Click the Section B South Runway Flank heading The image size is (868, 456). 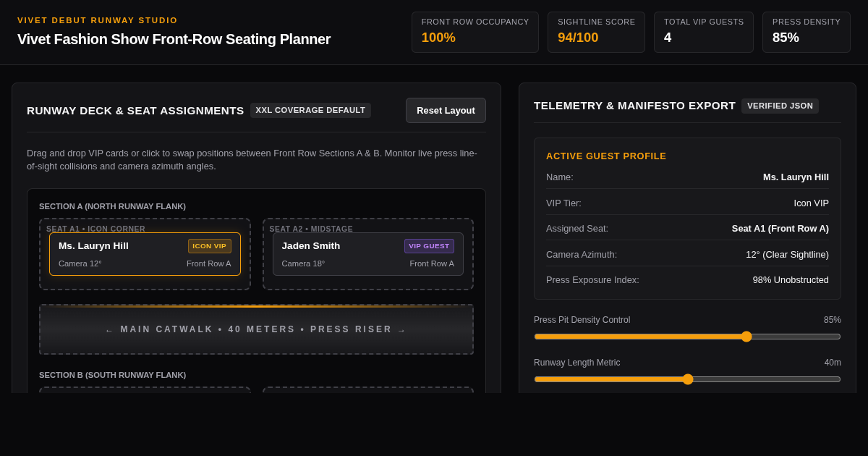[x=112, y=375]
